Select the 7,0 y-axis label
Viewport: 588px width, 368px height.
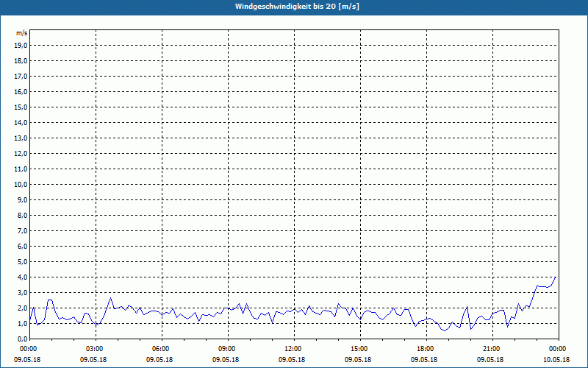24,230
